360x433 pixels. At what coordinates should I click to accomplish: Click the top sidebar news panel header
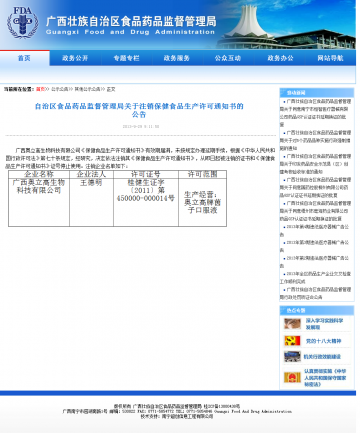(x=317, y=93)
